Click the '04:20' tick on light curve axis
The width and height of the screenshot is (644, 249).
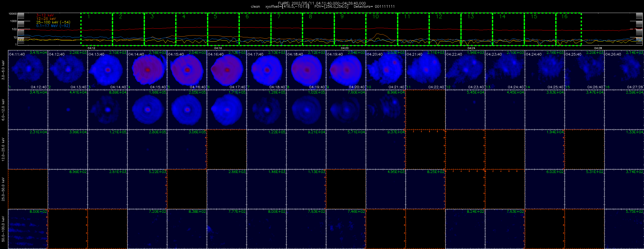[x=345, y=48]
